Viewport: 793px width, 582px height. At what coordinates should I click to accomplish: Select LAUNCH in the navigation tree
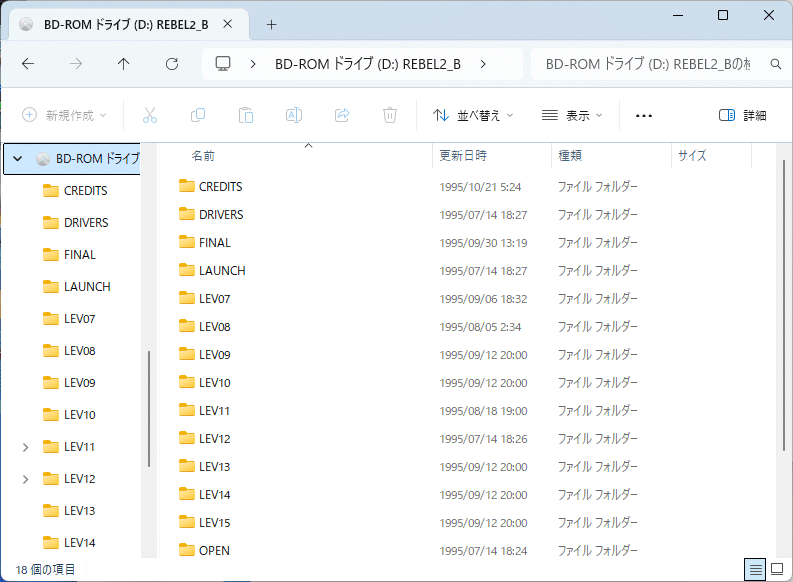pyautogui.click(x=87, y=287)
